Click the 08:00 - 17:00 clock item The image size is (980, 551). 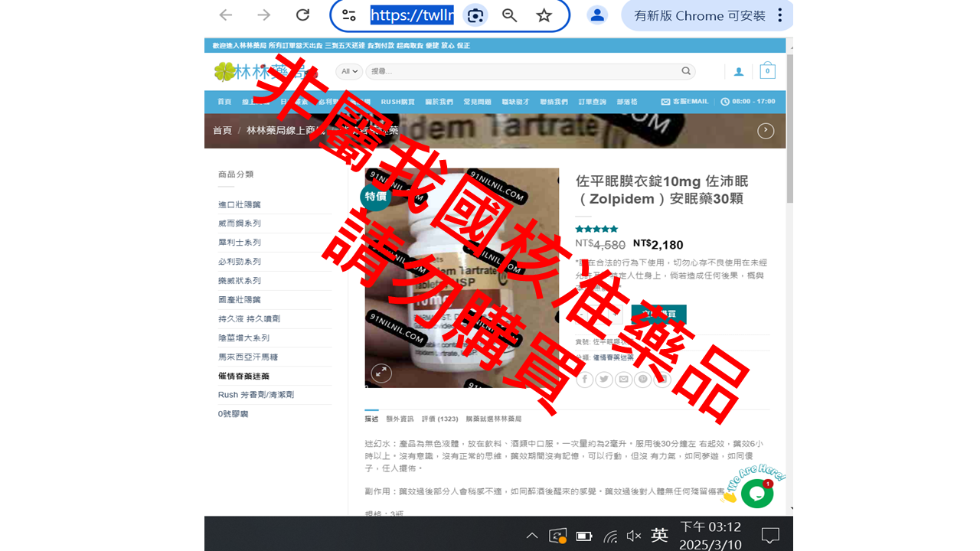(748, 102)
